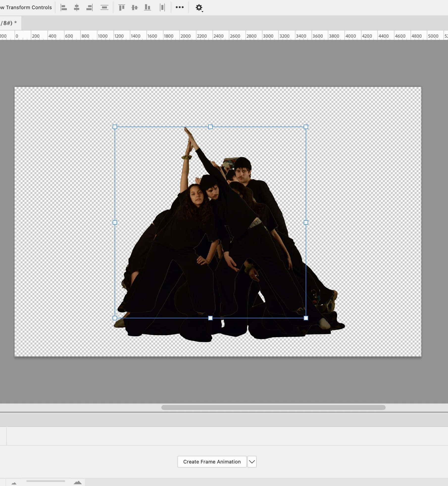Click the Align vertical centers icon
Viewport: 448px width, 486px height.
coord(135,8)
